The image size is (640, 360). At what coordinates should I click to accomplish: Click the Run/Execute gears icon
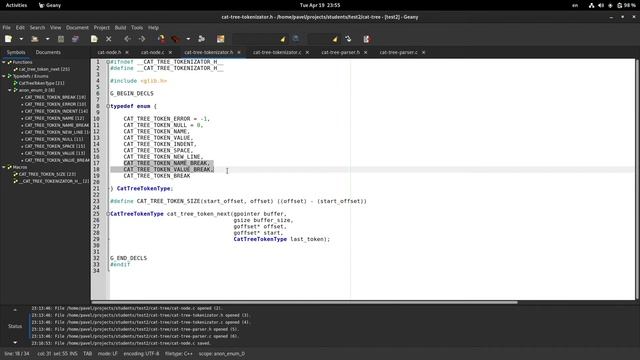pyautogui.click(x=202, y=39)
